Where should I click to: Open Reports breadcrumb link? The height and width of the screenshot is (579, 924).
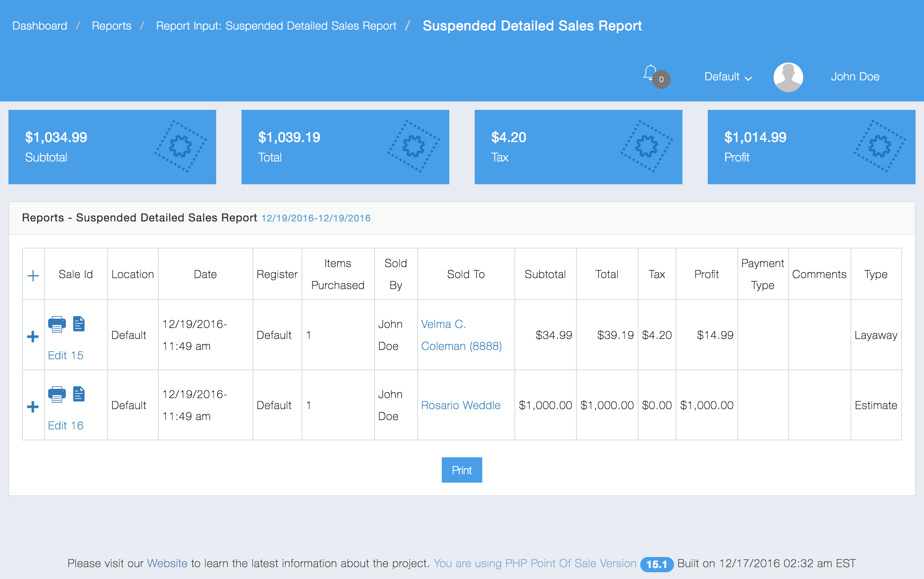[111, 26]
